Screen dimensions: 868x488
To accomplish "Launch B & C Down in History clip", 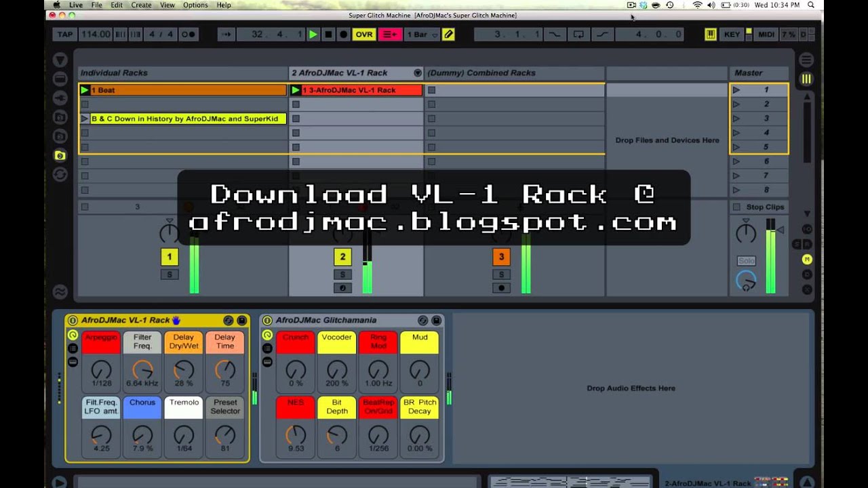I will click(85, 119).
